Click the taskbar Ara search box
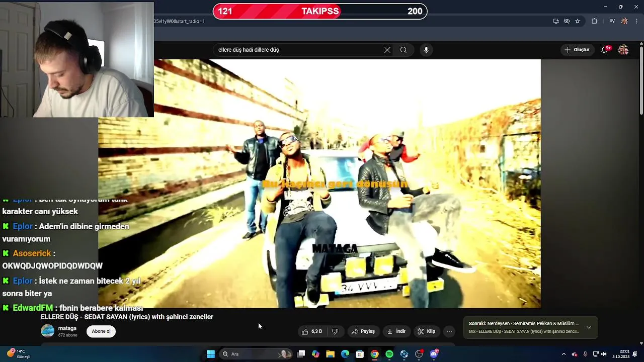Viewport: 644px width, 362px height. (x=257, y=354)
